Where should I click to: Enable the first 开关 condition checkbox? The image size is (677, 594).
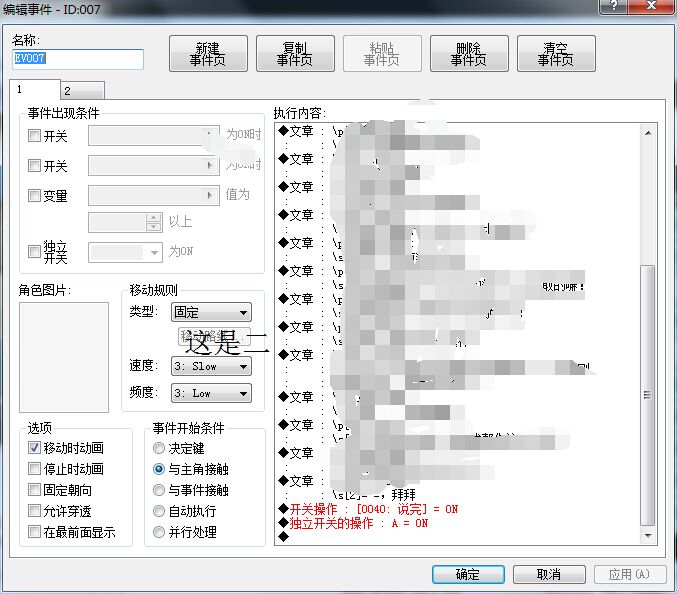click(x=34, y=136)
